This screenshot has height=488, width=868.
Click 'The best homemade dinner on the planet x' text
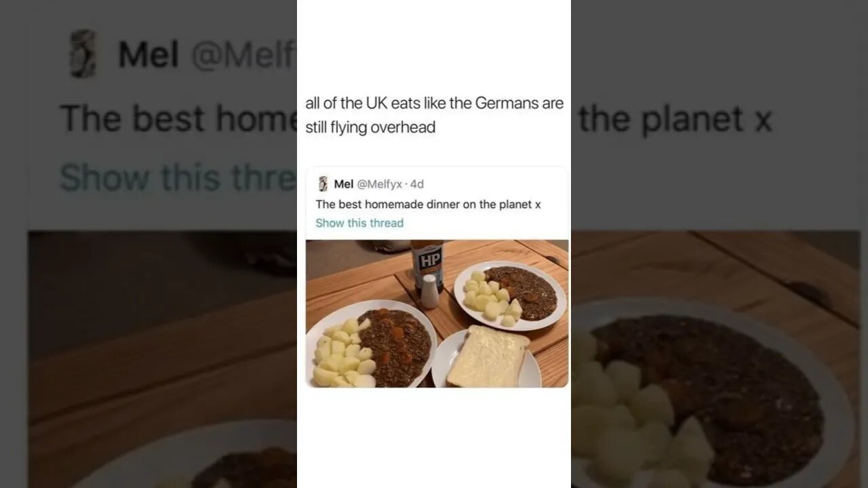(x=428, y=204)
